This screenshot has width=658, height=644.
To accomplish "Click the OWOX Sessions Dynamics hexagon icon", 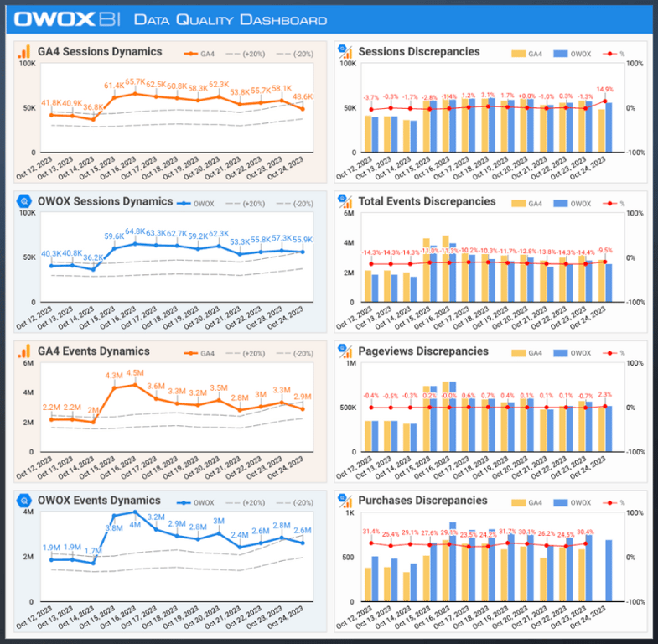I will point(24,201).
